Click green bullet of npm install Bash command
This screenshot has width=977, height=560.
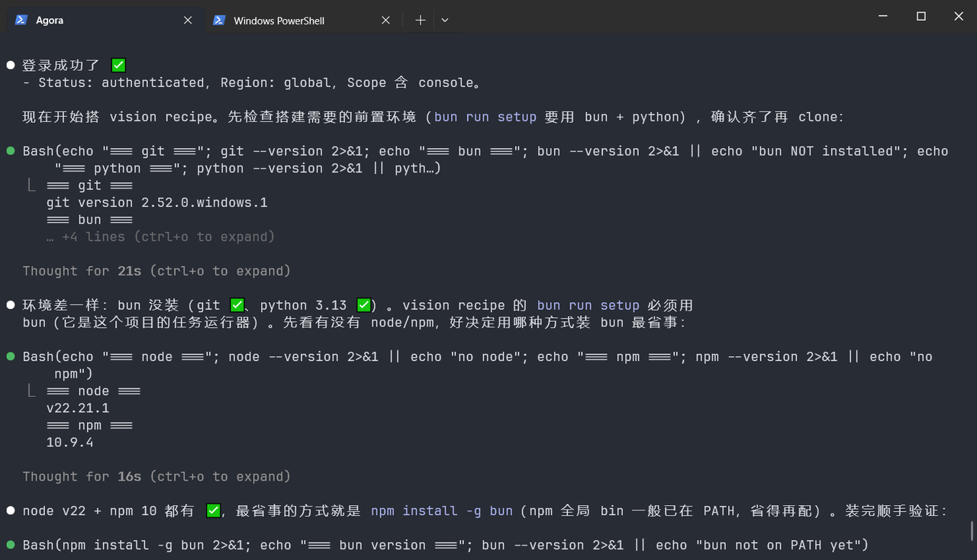[11, 545]
